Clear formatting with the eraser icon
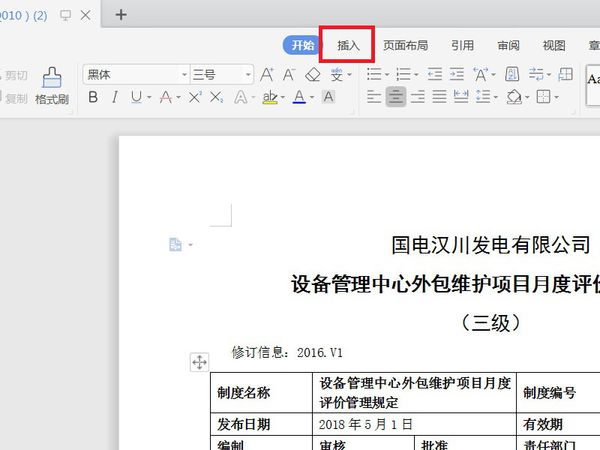 pyautogui.click(x=313, y=74)
